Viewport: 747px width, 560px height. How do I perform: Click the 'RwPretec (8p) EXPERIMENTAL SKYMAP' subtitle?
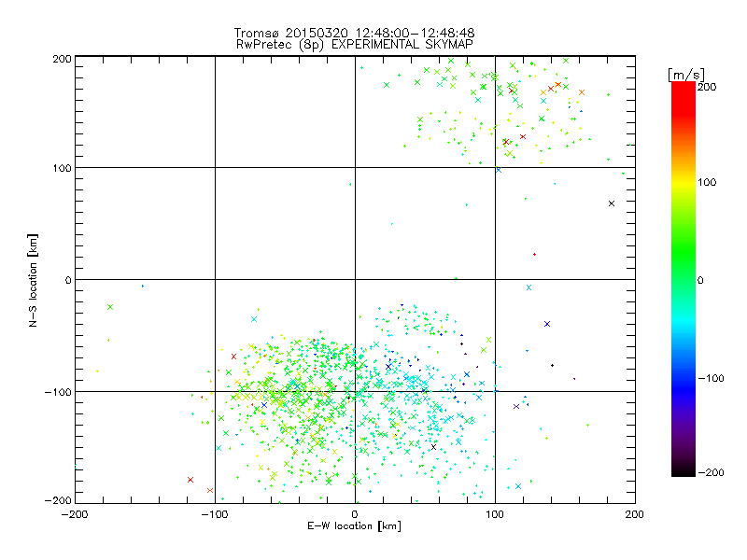tap(354, 45)
